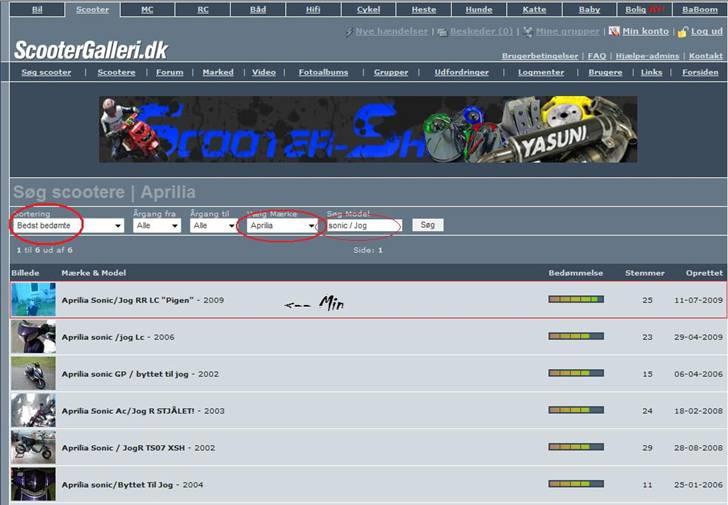Open Grupper in navigation bar

(391, 72)
